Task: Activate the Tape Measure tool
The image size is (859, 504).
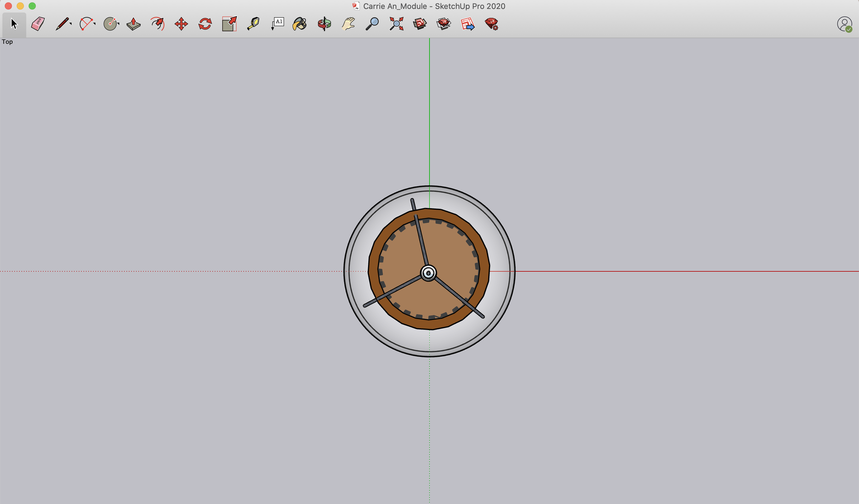Action: tap(253, 24)
